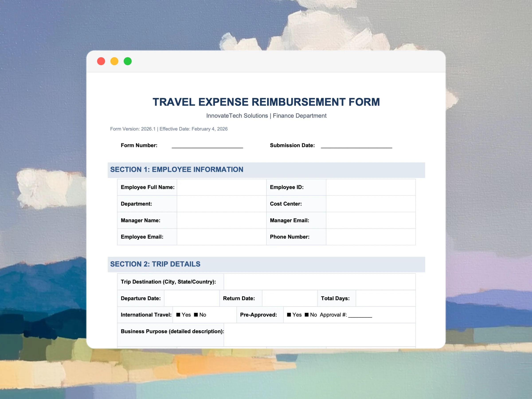Click the red close window button
The height and width of the screenshot is (399, 532).
(x=101, y=61)
